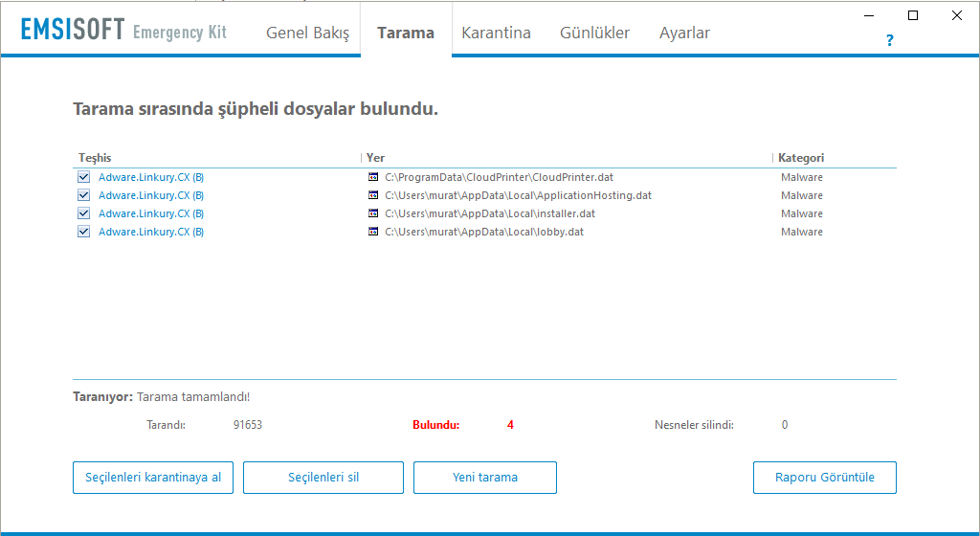
Task: Open Adware.Linkury.CX (B) link for installer.dat
Action: [151, 213]
